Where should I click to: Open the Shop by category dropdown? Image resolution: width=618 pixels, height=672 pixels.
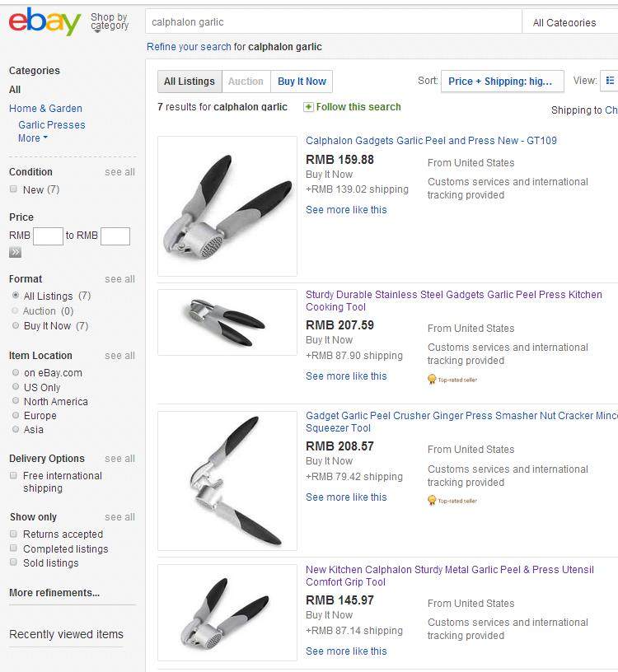pyautogui.click(x=109, y=22)
